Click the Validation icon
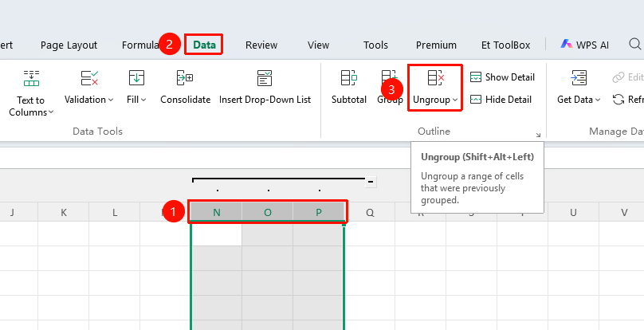 coord(89,77)
